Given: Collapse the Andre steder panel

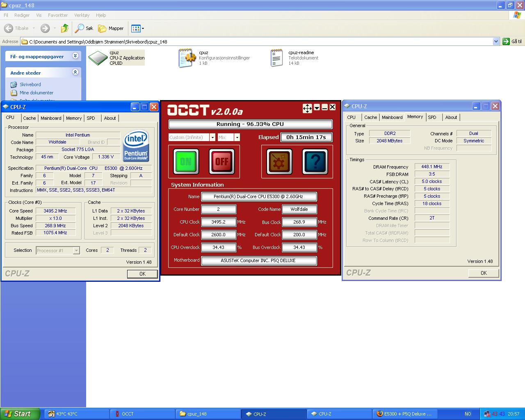Looking at the screenshot, I should [x=75, y=72].
